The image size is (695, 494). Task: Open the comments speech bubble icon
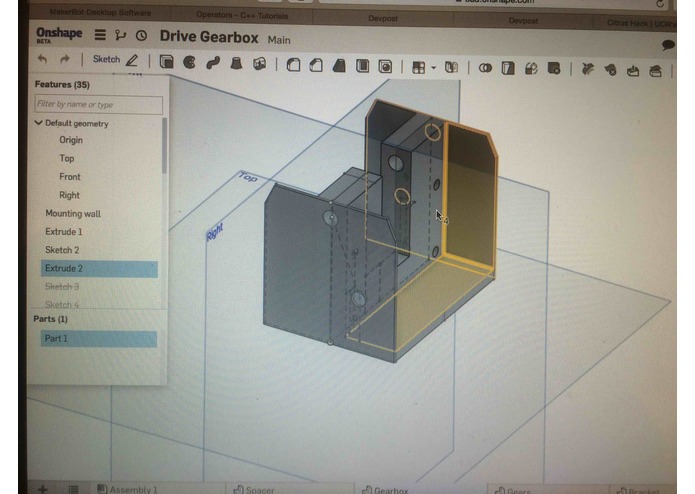pos(668,44)
